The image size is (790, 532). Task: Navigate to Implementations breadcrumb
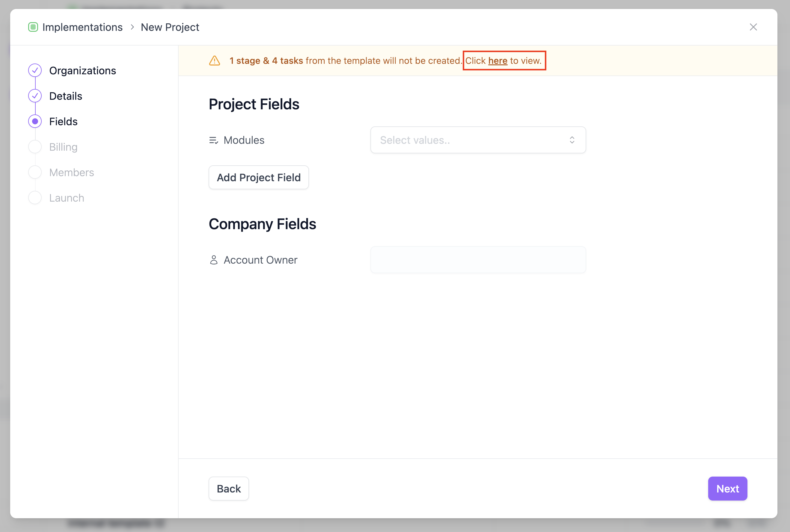(x=82, y=27)
